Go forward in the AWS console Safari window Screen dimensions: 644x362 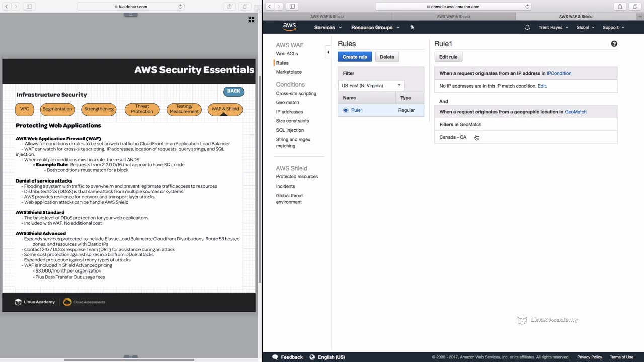coord(278,7)
